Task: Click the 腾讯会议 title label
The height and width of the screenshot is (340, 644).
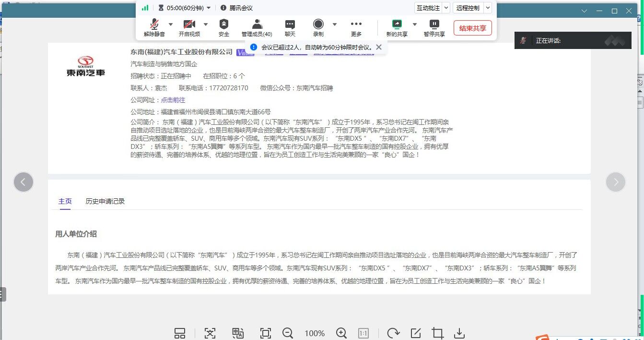Action: [x=241, y=8]
